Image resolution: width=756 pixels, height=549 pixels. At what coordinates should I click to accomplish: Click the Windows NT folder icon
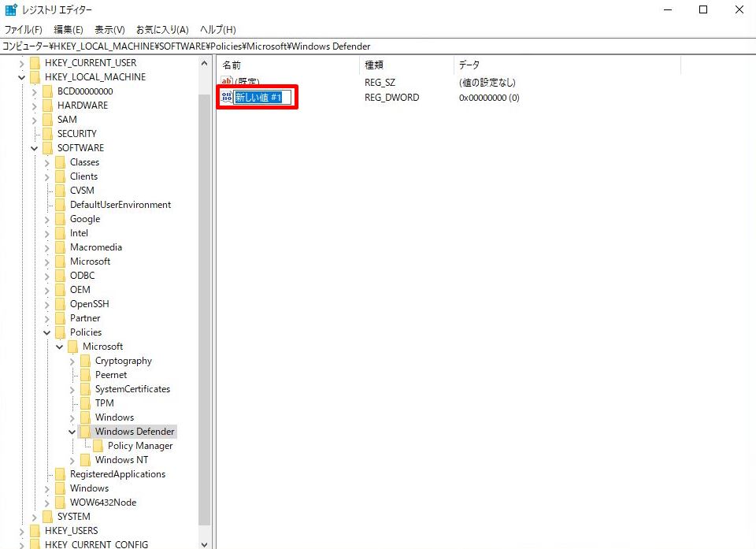pos(85,460)
